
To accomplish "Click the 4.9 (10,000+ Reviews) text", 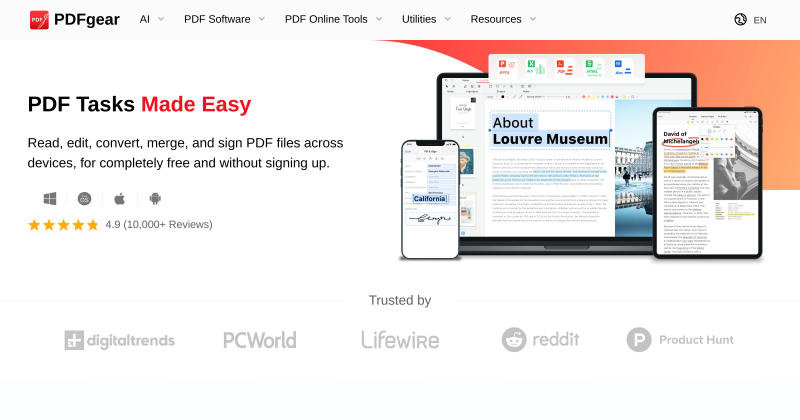I will pyautogui.click(x=159, y=225).
